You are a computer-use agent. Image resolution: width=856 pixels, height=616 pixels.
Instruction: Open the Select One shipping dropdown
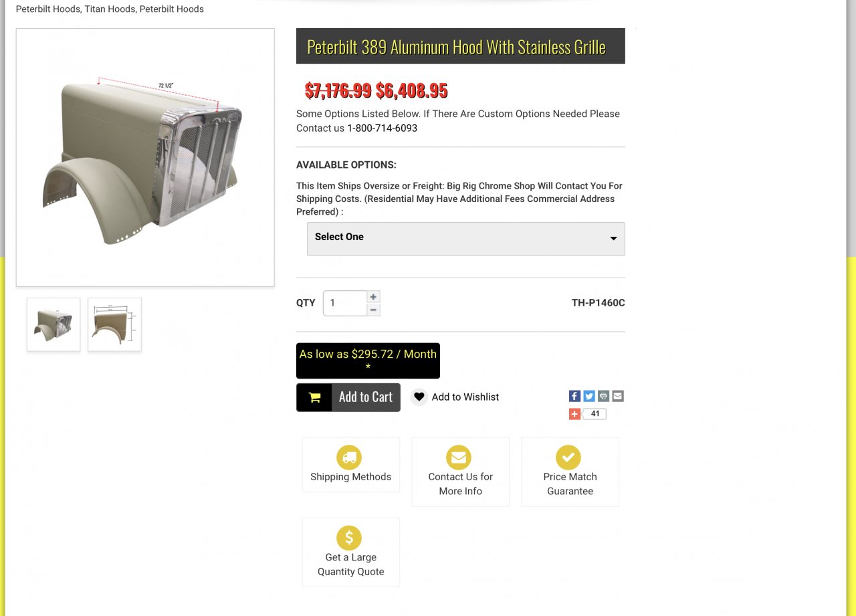[x=466, y=239]
